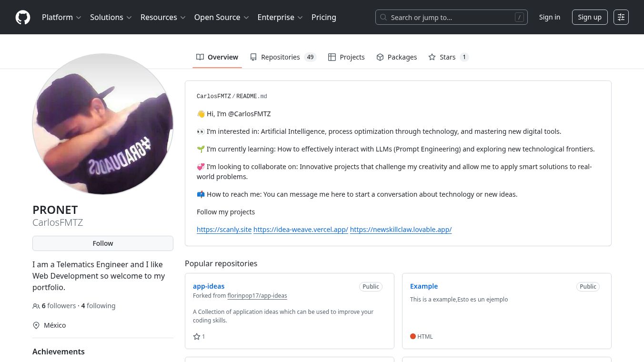Expand the Platform menu
644x362 pixels.
(x=62, y=17)
